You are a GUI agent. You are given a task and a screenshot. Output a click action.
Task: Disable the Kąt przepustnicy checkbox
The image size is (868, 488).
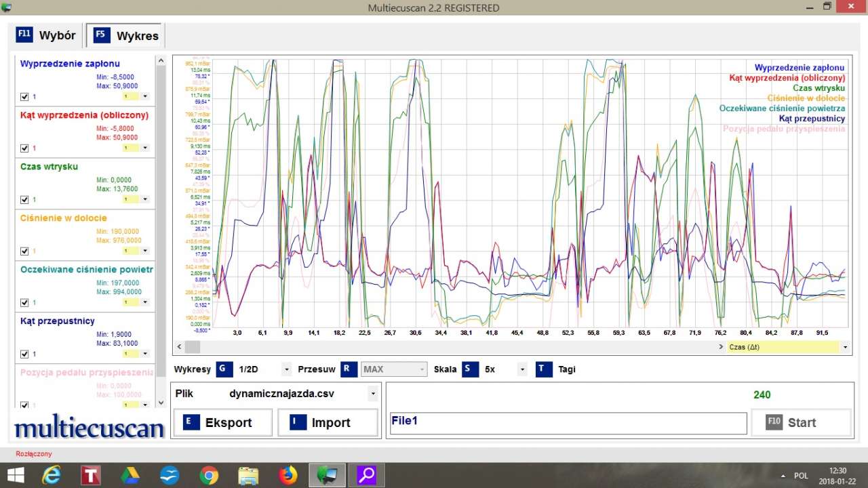[24, 354]
